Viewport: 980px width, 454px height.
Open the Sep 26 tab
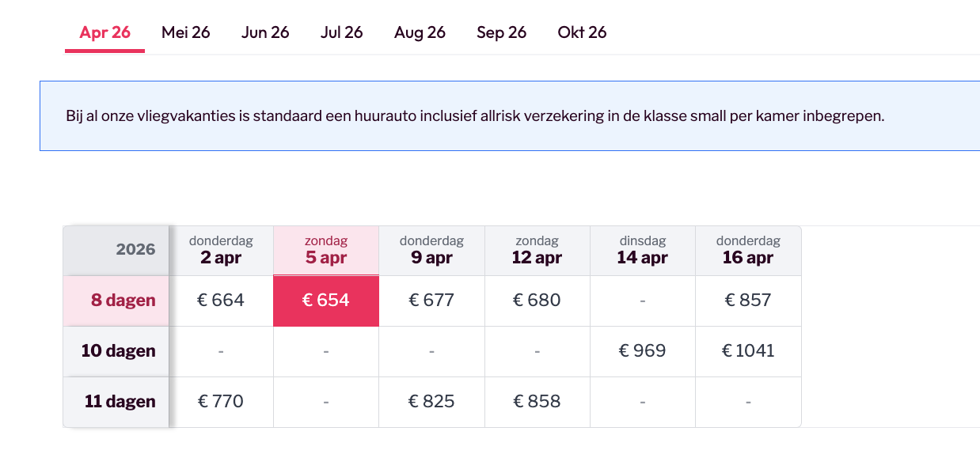(501, 32)
